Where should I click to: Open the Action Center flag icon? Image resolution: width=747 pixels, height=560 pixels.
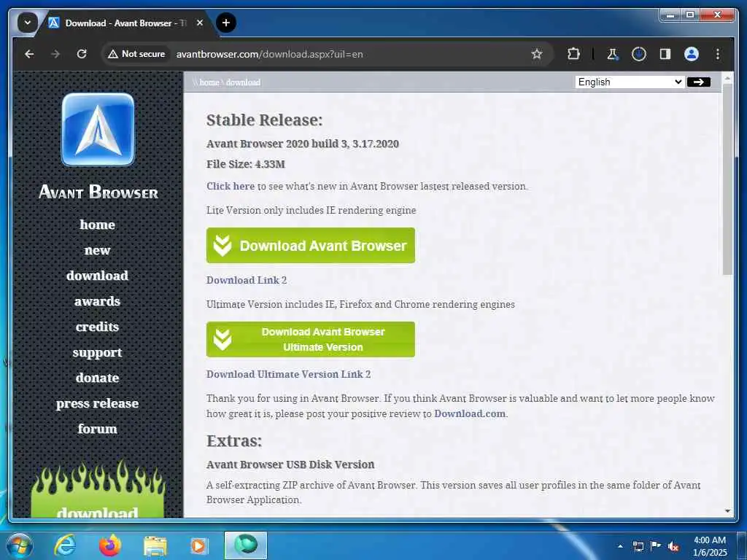pyautogui.click(x=656, y=546)
